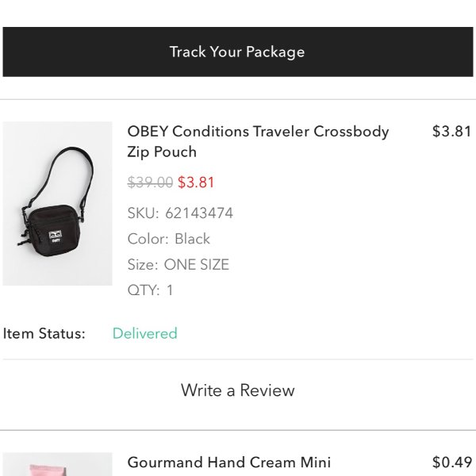
Task: Open the Write a Review link
Action: (238, 390)
